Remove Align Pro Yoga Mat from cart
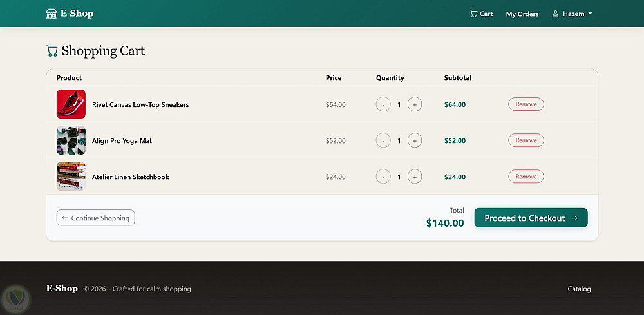The image size is (644, 315). 526,140
